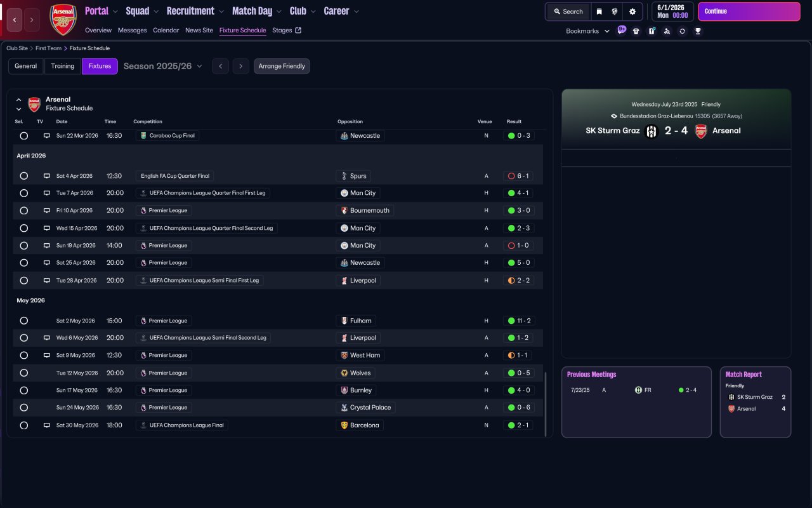Open the Calendar tab

pos(166,30)
